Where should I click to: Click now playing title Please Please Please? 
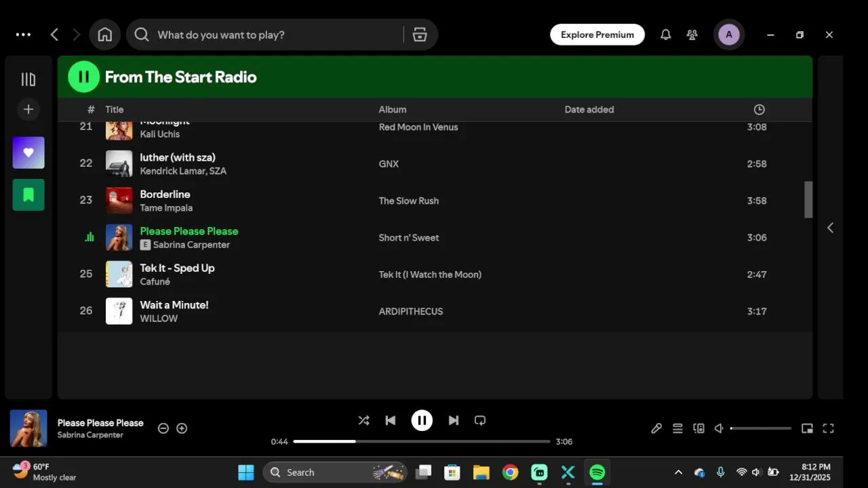point(100,423)
